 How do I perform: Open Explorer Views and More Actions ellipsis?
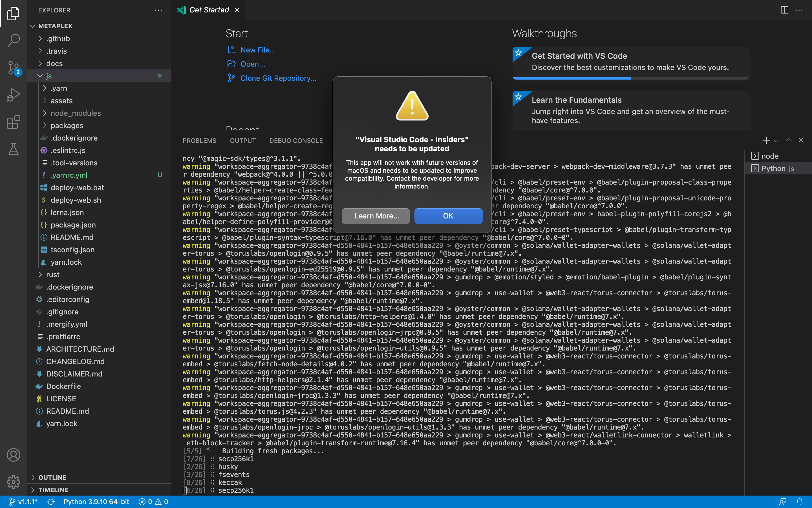coord(158,10)
